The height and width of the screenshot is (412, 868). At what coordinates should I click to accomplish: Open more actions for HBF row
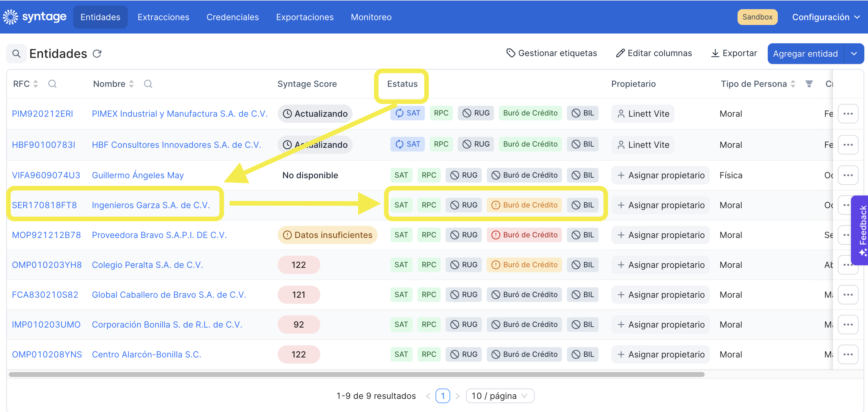pyautogui.click(x=848, y=144)
